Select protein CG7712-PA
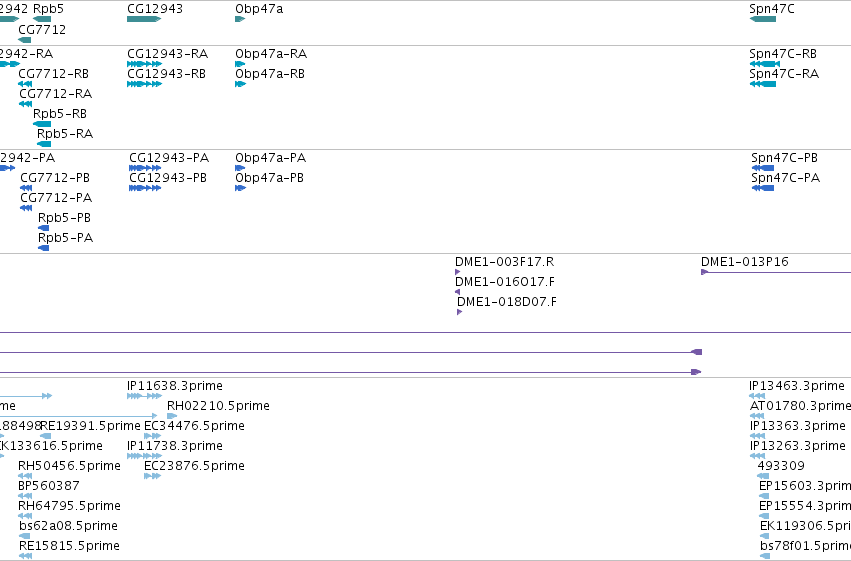Image resolution: width=851 pixels, height=561 pixels. click(x=26, y=208)
